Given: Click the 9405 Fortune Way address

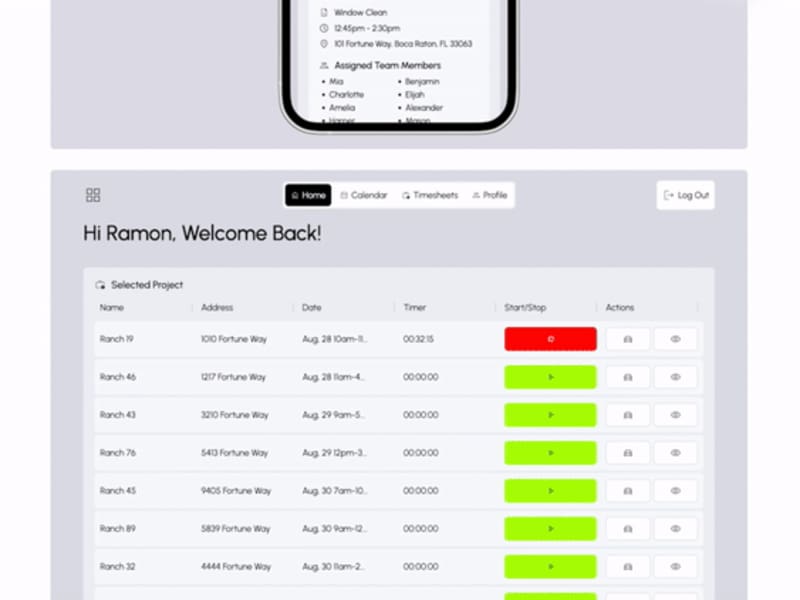Looking at the screenshot, I should point(236,491).
